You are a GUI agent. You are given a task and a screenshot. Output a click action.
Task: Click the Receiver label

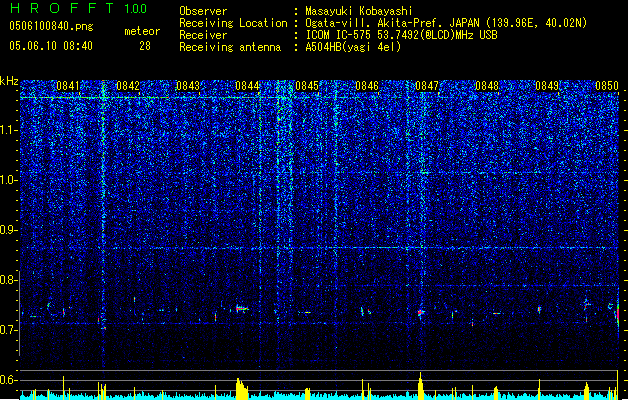point(203,35)
